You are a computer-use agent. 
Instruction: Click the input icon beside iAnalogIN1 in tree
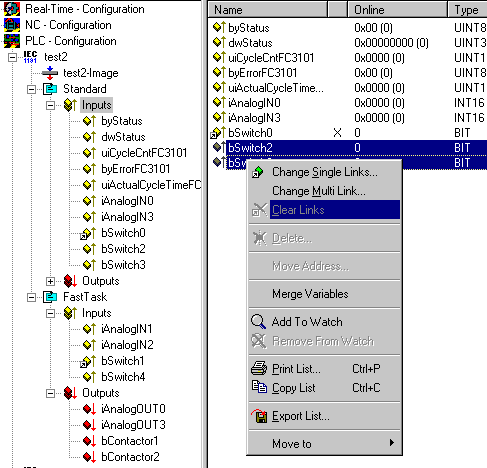(x=89, y=329)
